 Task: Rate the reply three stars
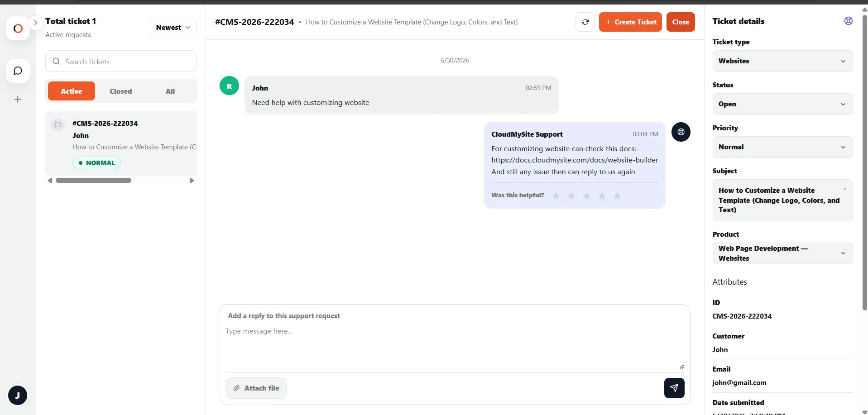pos(587,196)
